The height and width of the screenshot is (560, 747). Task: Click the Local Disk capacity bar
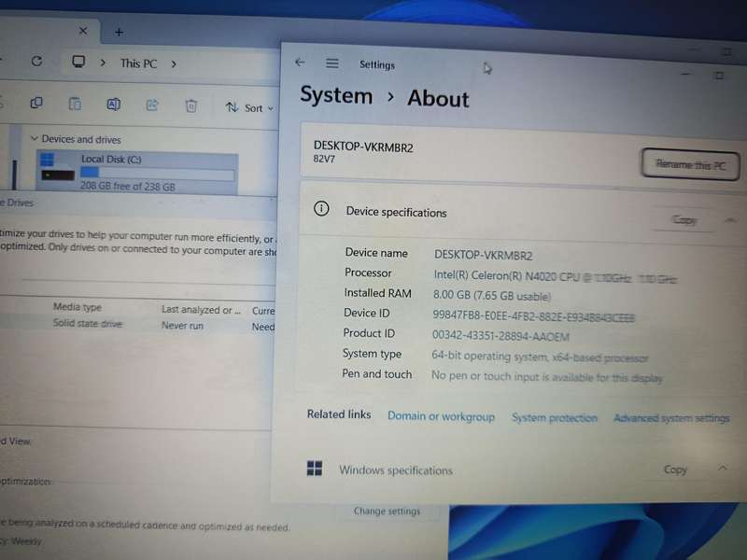(x=158, y=173)
